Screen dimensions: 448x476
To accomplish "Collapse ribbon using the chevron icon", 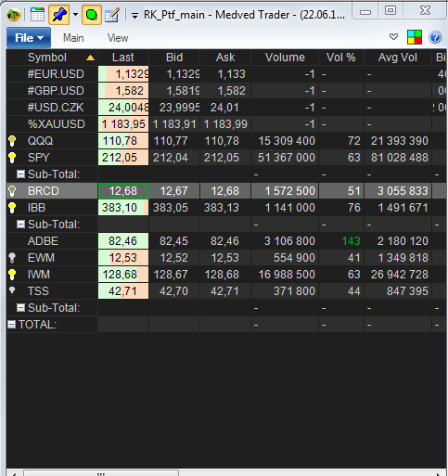I will [393, 37].
